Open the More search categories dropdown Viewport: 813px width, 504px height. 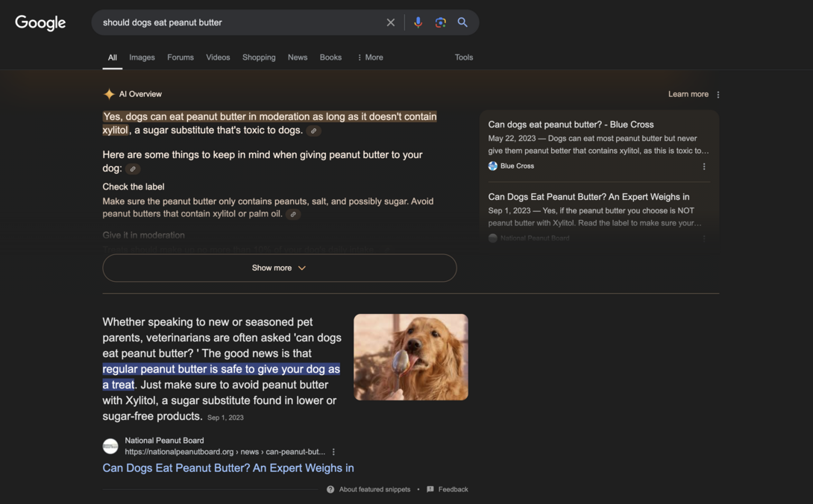[369, 57]
